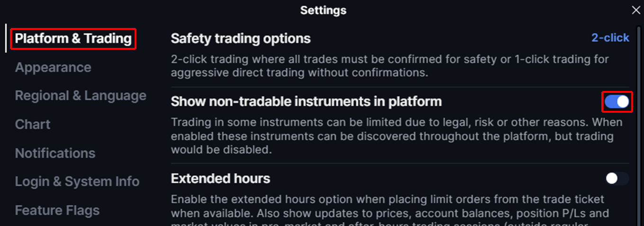
Task: Open Login & System Info section
Action: (x=77, y=181)
